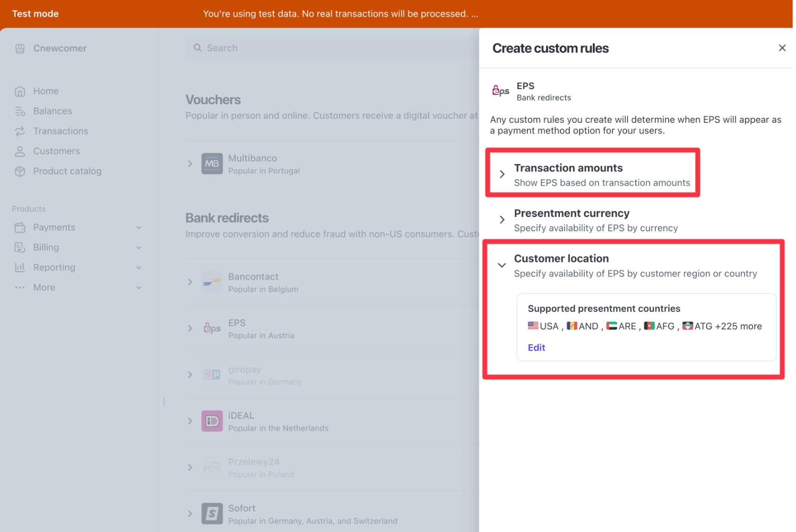Screen dimensions: 796x532
Task: Click 'Supported presentment countries' heading
Action: click(604, 309)
